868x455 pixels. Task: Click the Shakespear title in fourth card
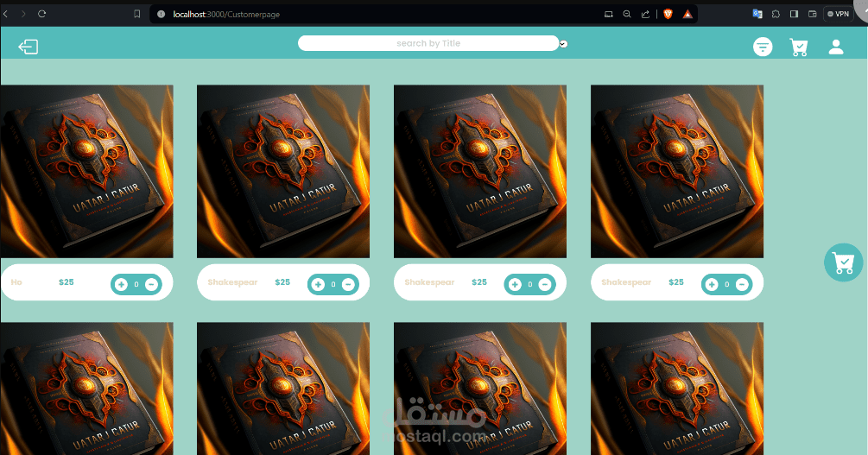626,282
